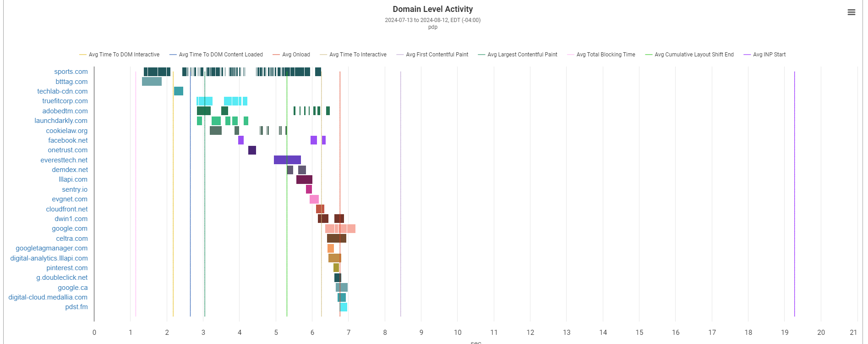Open the pinterest.com domain link
This screenshot has width=868, height=344.
pyautogui.click(x=67, y=268)
